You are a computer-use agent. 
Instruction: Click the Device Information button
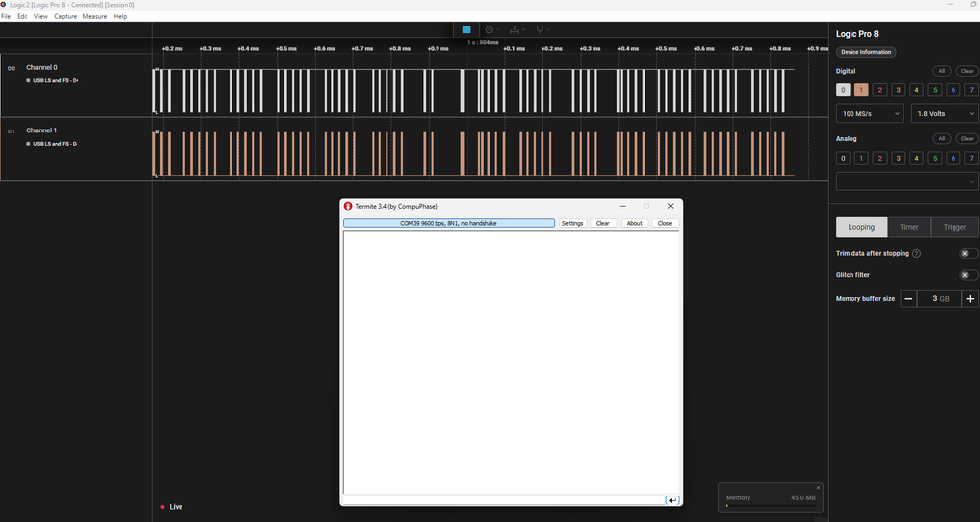click(865, 52)
